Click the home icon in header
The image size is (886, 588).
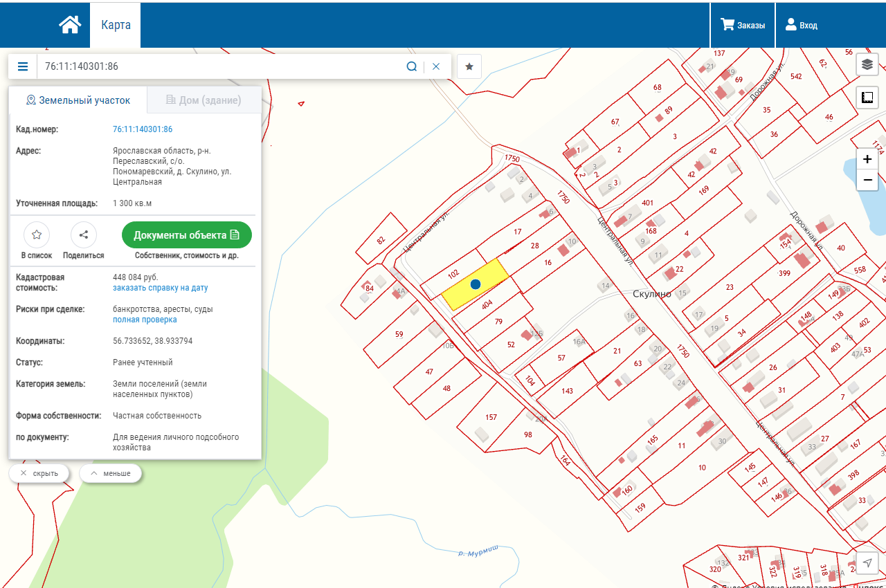70,25
